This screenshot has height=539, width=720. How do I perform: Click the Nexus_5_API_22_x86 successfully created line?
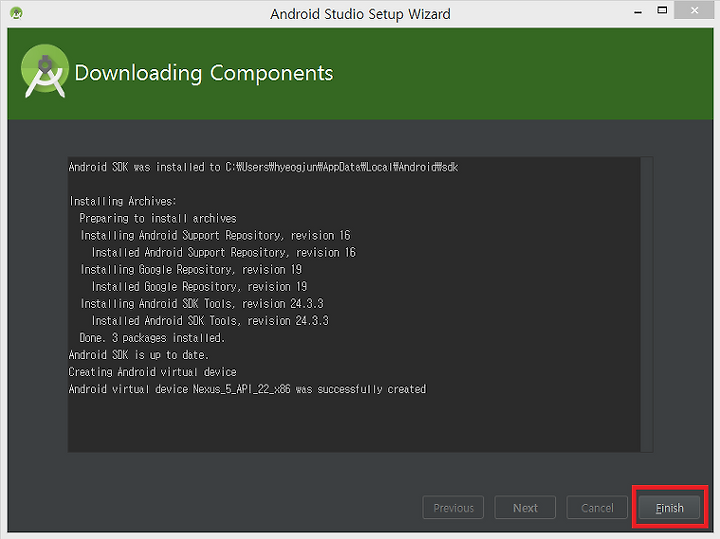click(248, 389)
